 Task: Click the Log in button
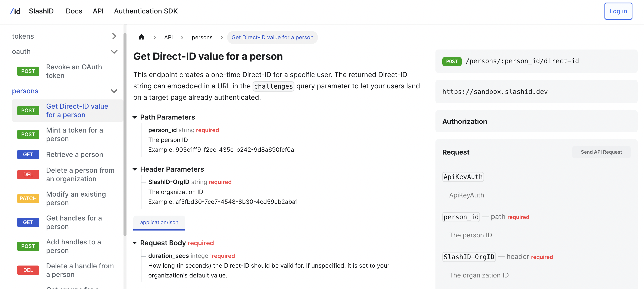click(617, 11)
